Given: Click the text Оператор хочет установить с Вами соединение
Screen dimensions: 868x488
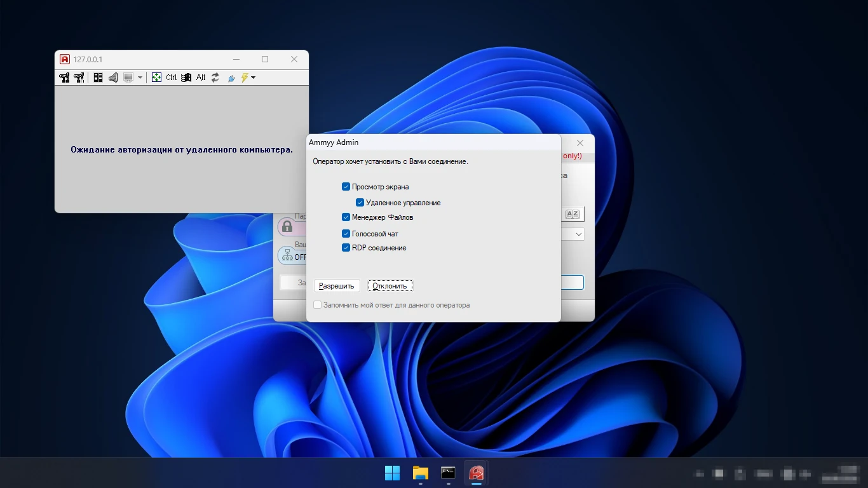Looking at the screenshot, I should [390, 161].
